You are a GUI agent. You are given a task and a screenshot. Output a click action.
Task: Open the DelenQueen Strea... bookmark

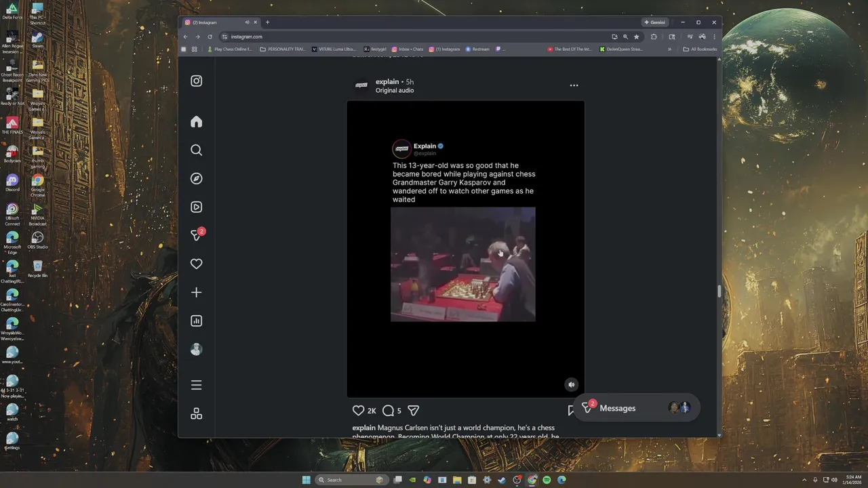tap(621, 49)
